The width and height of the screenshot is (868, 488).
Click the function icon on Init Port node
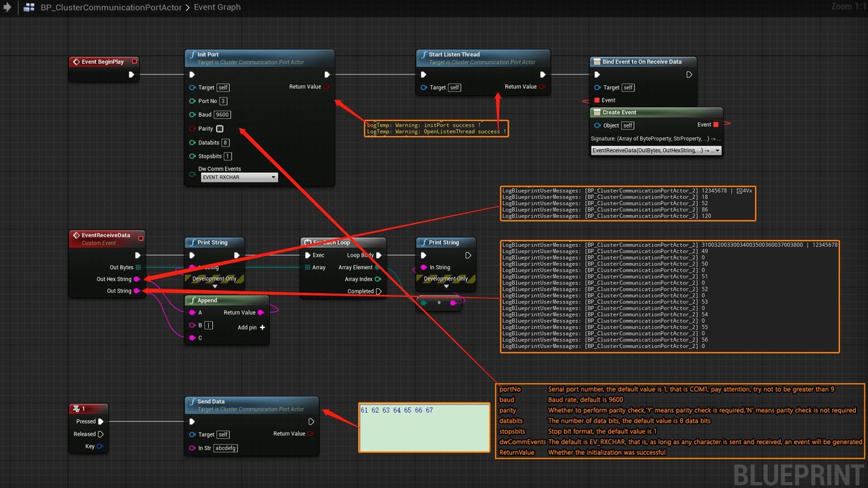pos(193,55)
